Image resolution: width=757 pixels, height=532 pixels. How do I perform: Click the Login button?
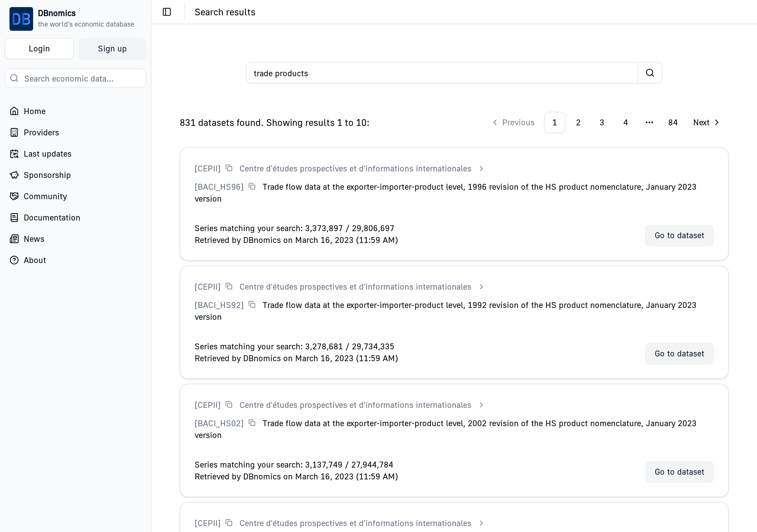tap(39, 48)
